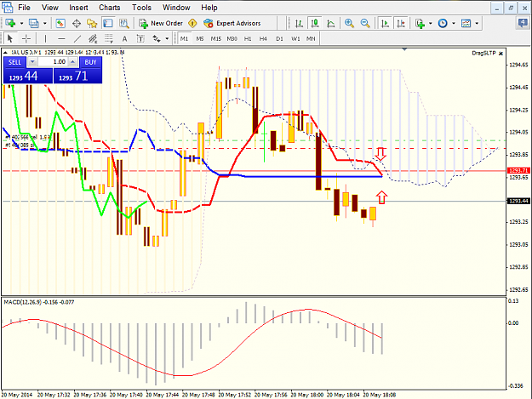Switch to bar chart mode
Image resolution: width=532 pixels, height=399 pixels.
[x=299, y=23]
